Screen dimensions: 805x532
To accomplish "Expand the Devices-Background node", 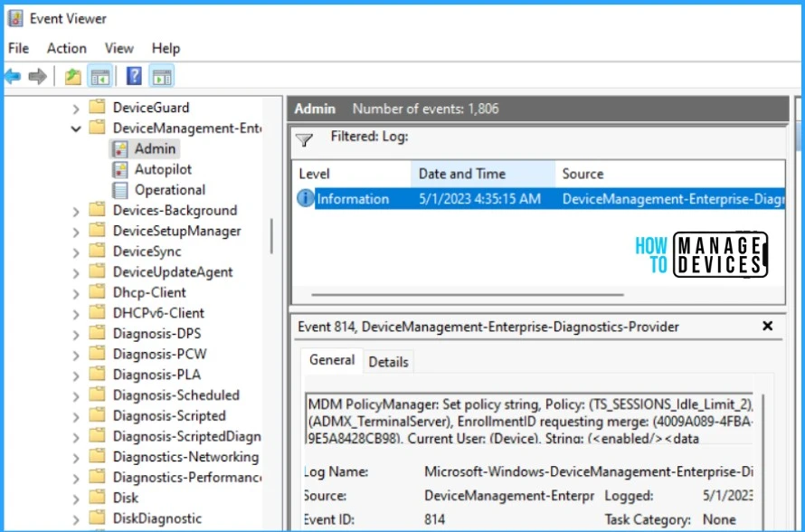I will point(76,212).
